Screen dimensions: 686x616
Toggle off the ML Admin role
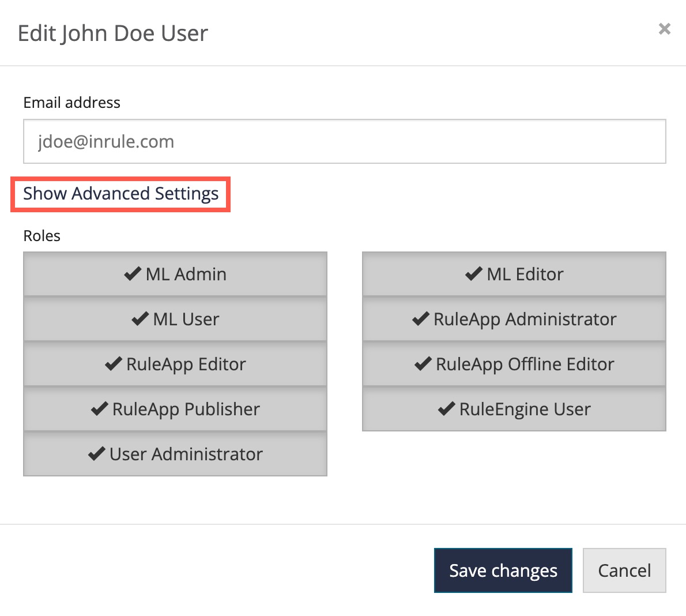[x=175, y=273]
